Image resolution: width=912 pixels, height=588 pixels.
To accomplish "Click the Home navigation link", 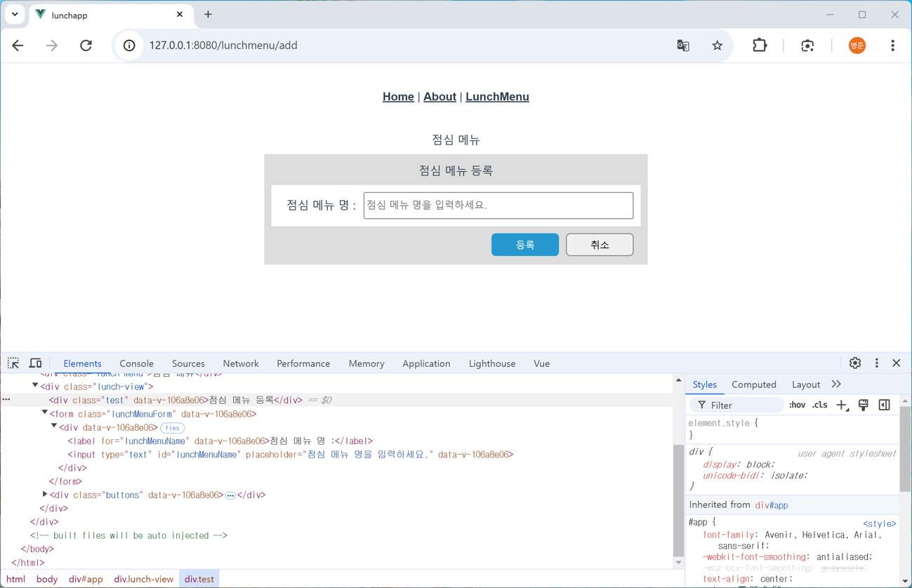I will click(x=398, y=97).
